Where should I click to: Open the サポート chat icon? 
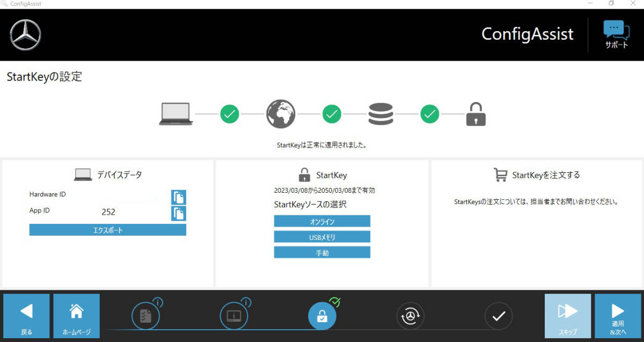click(617, 35)
